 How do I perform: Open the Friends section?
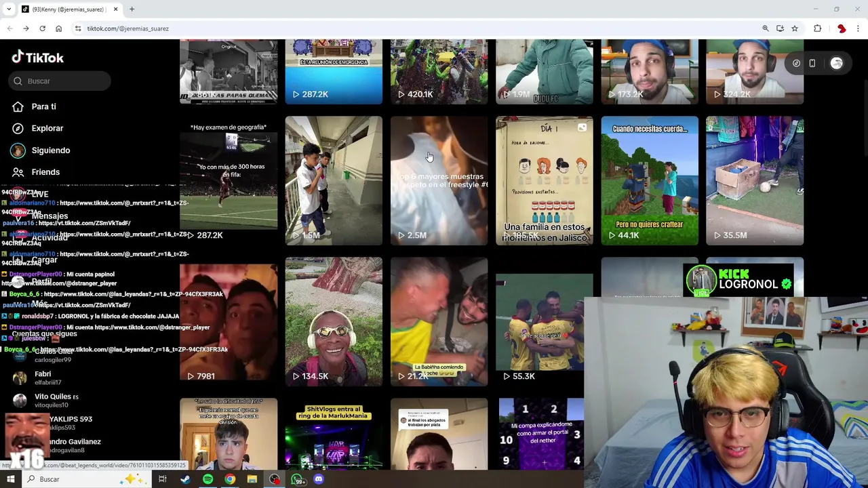45,172
